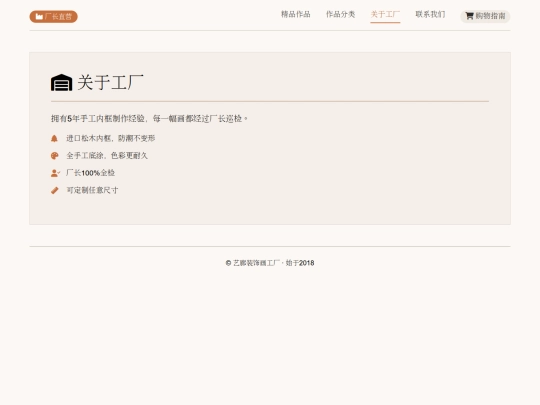Image resolution: width=540 pixels, height=405 pixels.
Task: Click the warehouse icon beside 关于工厂 heading
Action: pos(61,83)
